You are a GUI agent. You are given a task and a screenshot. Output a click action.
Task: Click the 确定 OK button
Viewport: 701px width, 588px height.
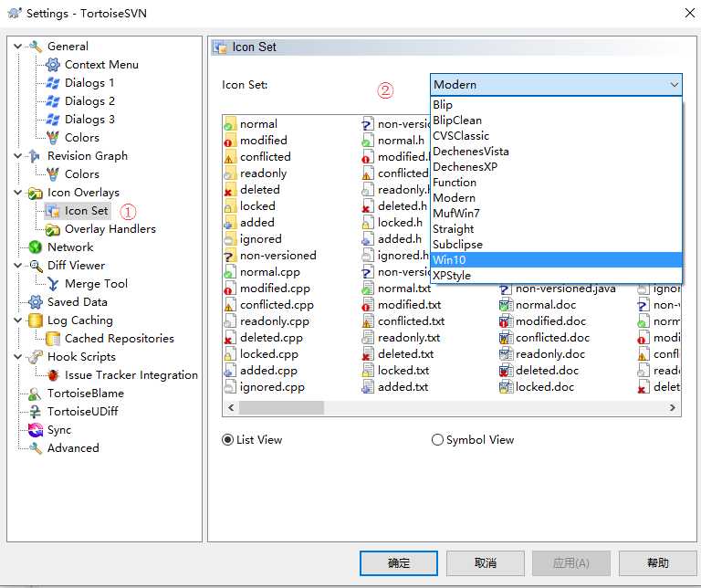398,563
